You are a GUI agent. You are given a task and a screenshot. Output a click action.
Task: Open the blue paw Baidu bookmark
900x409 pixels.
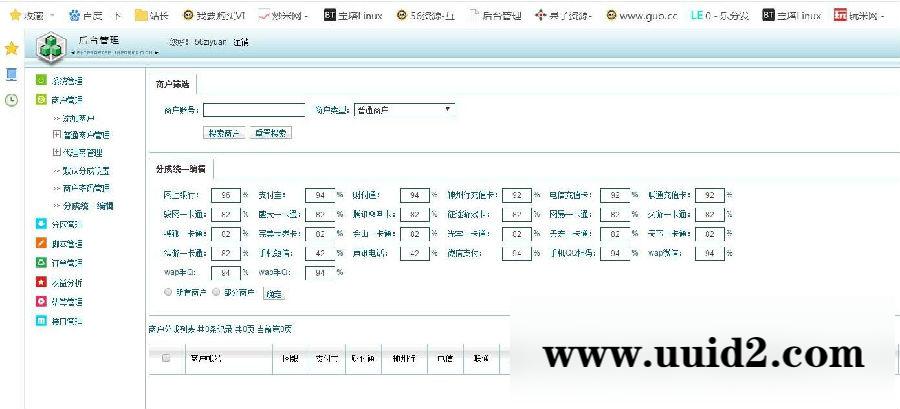(87, 15)
